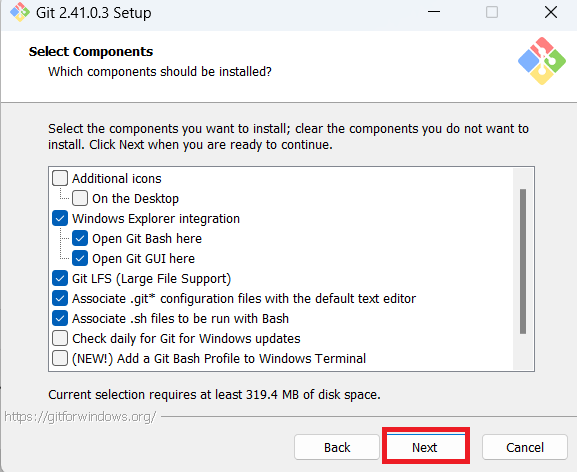
Task: Return to the previous page with Back
Action: tap(337, 447)
